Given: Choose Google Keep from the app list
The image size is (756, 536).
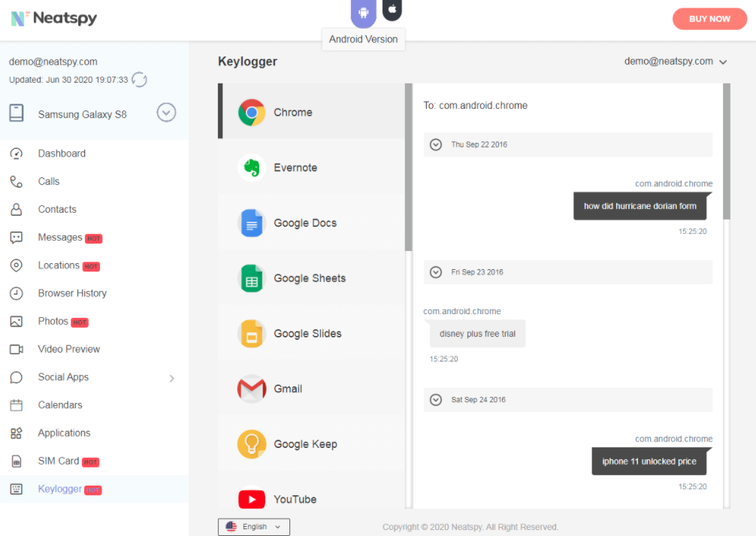Looking at the screenshot, I should pyautogui.click(x=304, y=444).
